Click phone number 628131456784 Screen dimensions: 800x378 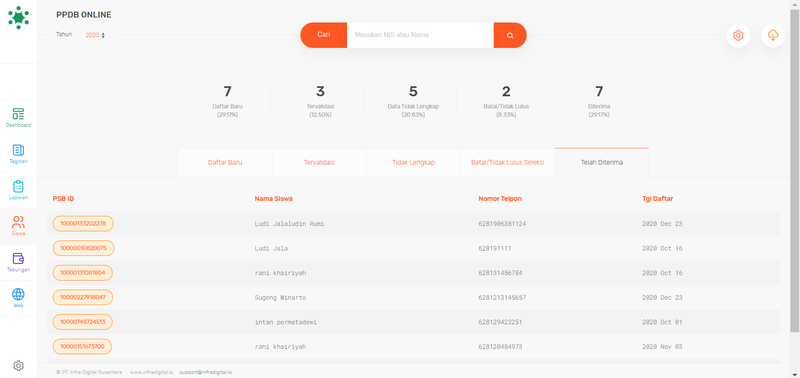(500, 273)
